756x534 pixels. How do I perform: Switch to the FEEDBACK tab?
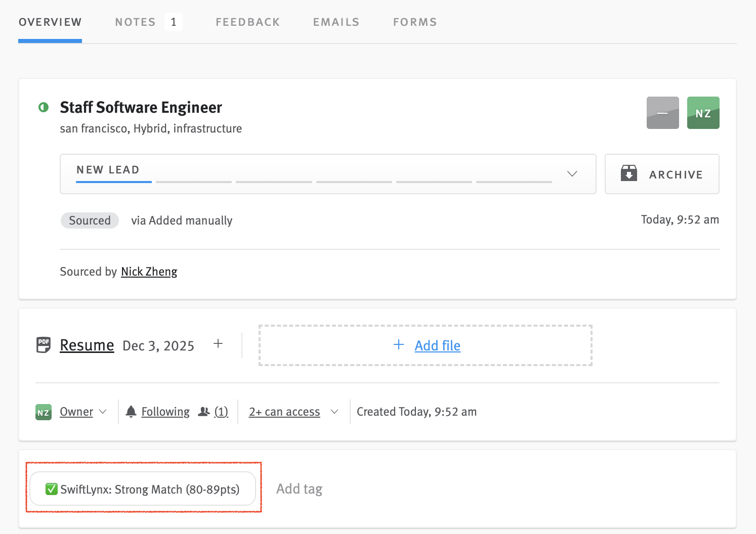[x=247, y=22]
